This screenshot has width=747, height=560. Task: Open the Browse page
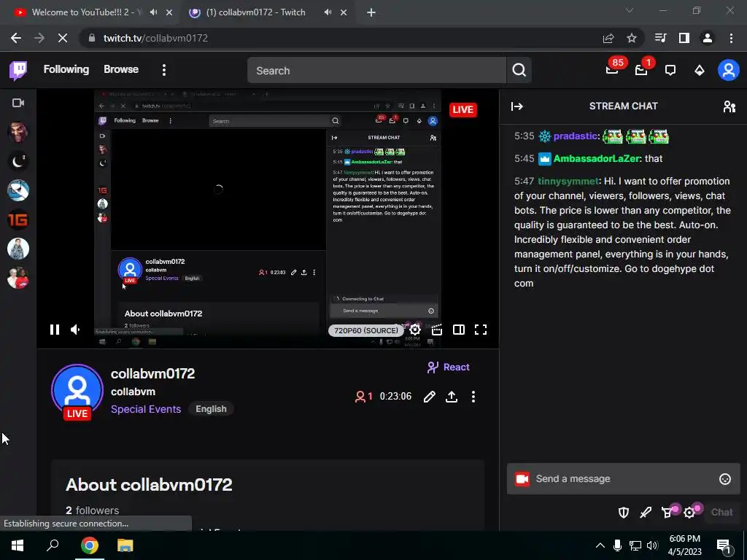[x=121, y=69]
